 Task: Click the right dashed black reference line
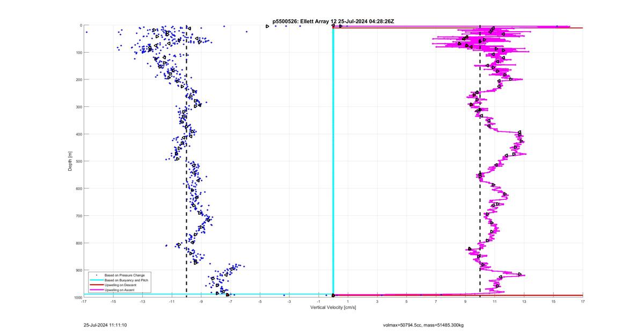click(x=480, y=161)
